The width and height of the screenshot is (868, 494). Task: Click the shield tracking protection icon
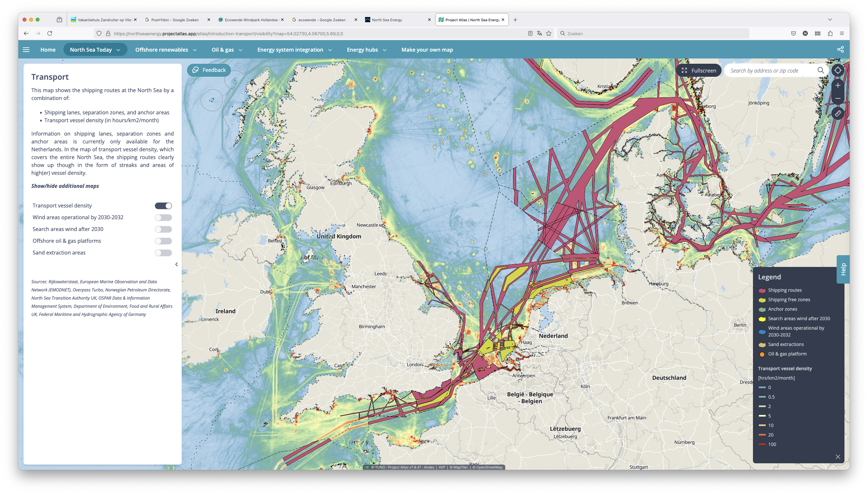point(99,33)
